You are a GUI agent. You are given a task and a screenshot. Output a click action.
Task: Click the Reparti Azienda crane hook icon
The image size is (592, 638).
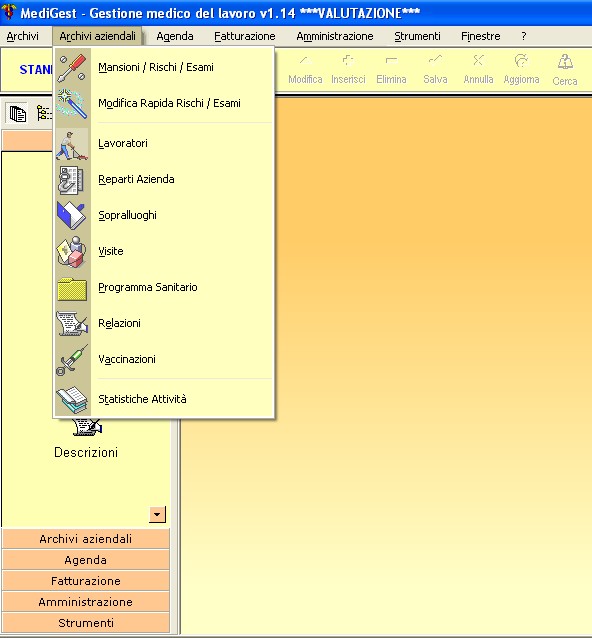coord(72,180)
